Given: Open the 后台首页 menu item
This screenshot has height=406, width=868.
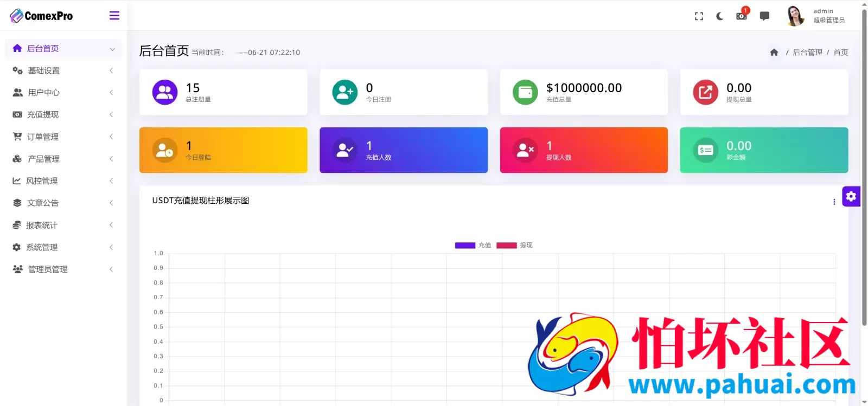Looking at the screenshot, I should pyautogui.click(x=63, y=48).
